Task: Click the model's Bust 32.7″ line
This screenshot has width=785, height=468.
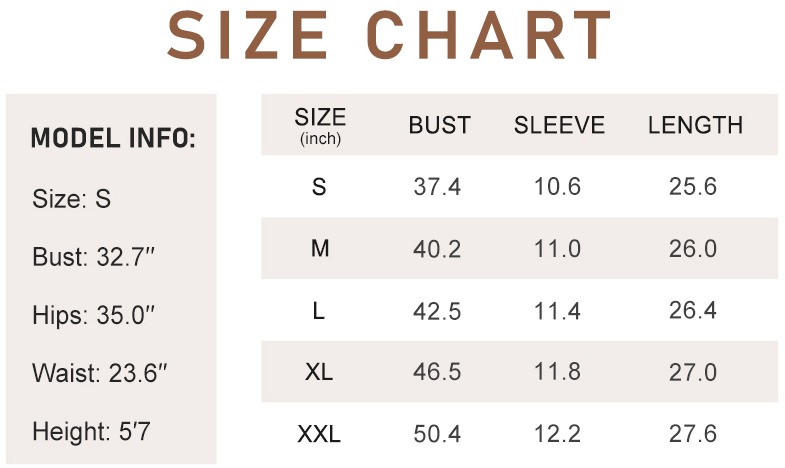Action: [x=95, y=256]
